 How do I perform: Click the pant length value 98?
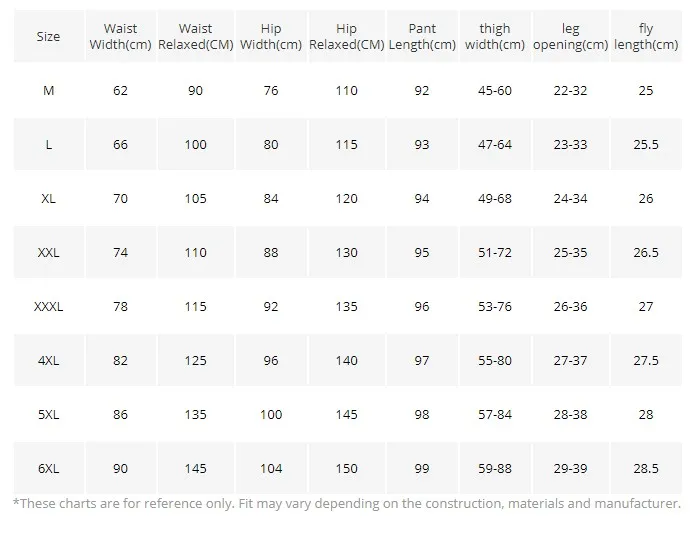click(421, 415)
